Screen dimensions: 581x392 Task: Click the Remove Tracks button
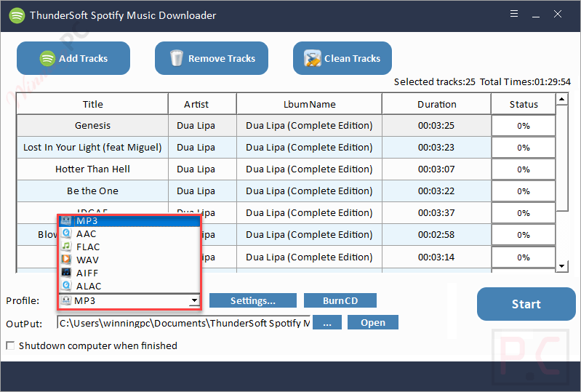(x=212, y=58)
